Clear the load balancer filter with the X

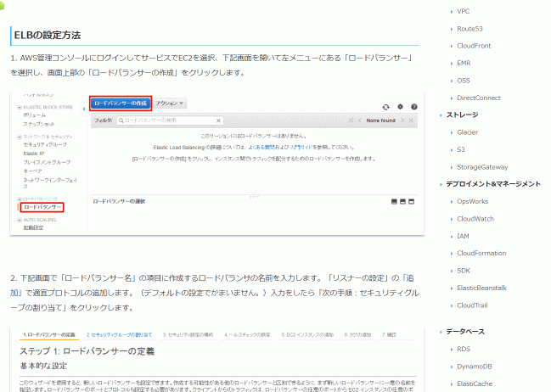click(x=218, y=120)
